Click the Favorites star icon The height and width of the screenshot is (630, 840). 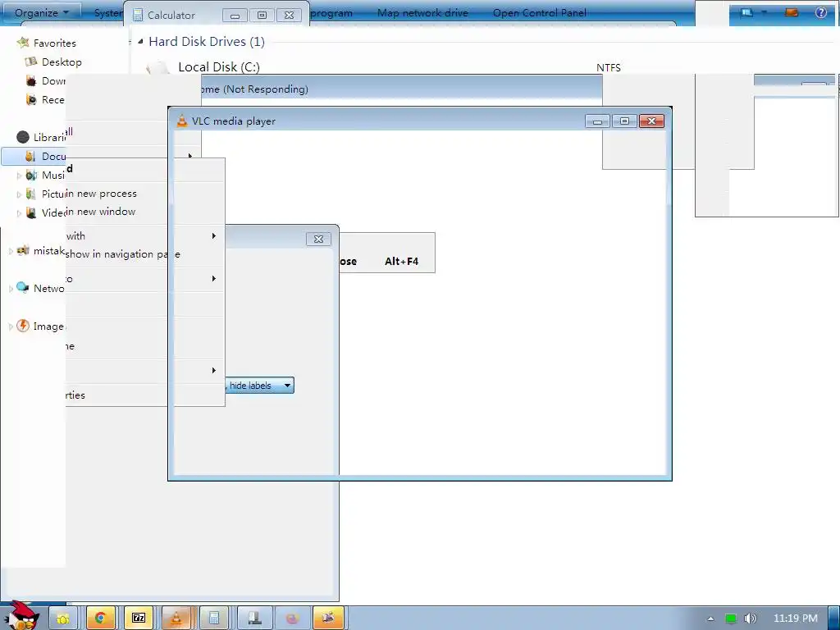pos(22,43)
